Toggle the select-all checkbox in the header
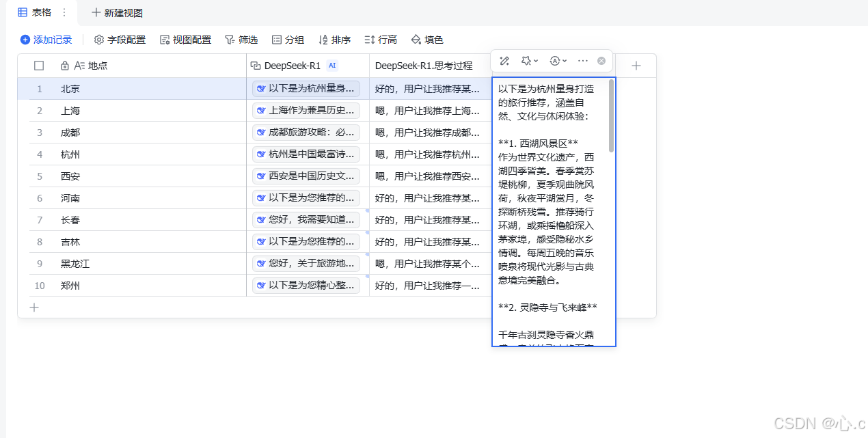The height and width of the screenshot is (438, 868). pyautogui.click(x=39, y=66)
